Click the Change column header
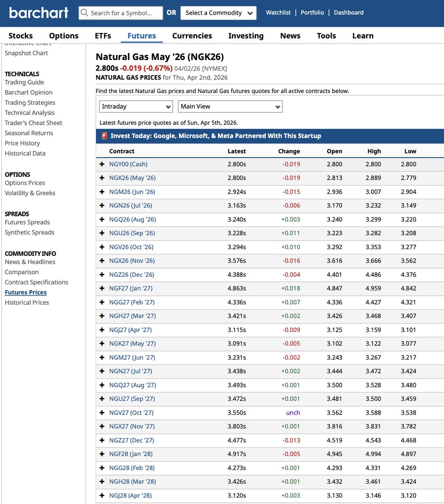 (289, 151)
